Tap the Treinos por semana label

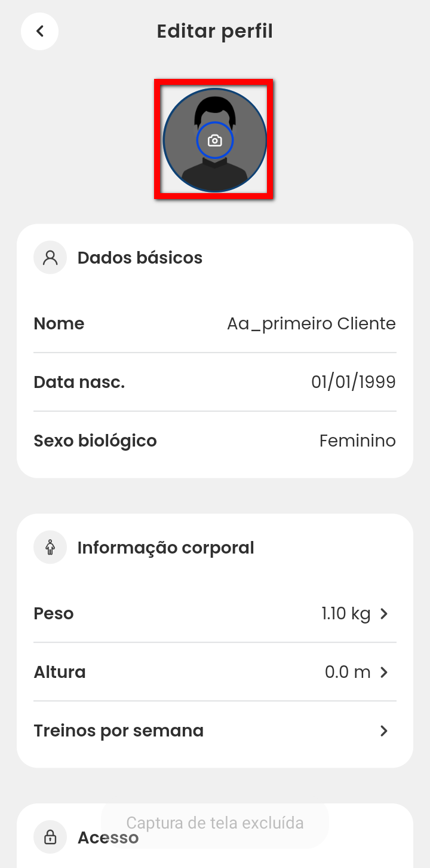pos(118,731)
